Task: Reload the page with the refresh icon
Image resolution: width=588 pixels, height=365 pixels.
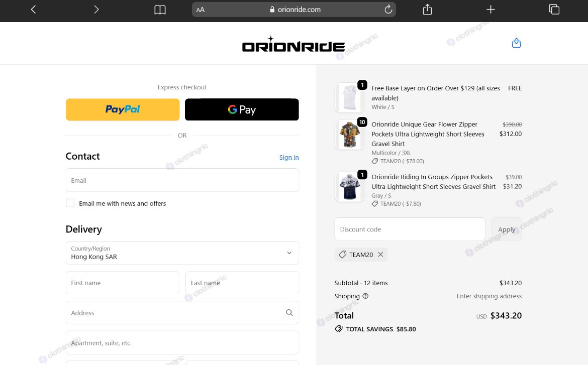Action: tap(388, 10)
